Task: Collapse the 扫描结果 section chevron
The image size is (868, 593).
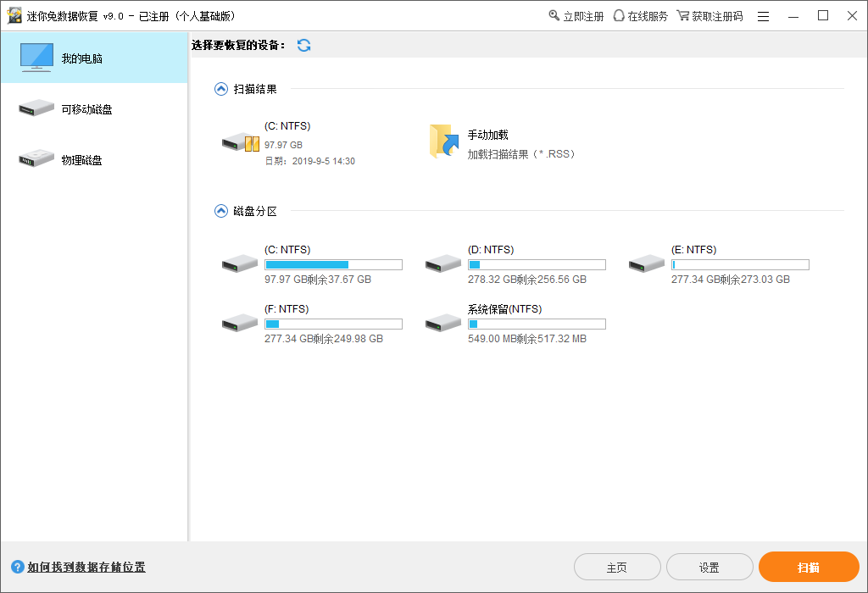Action: pyautogui.click(x=221, y=89)
